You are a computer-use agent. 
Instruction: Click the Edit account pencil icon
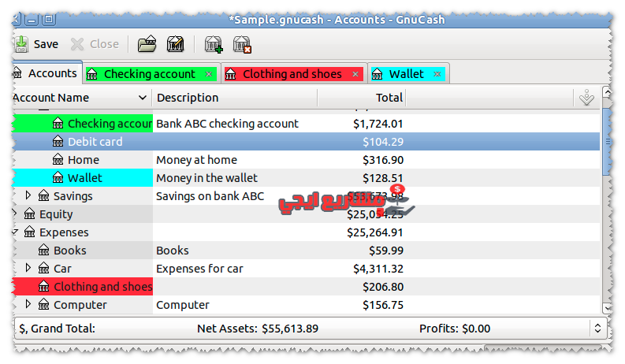[176, 44]
